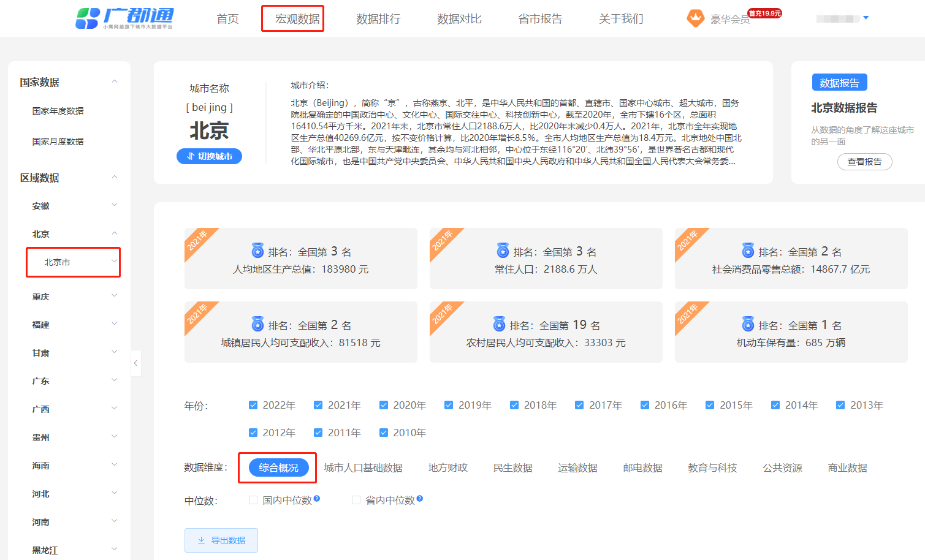Select the 城市人口基础数据 dimension tab
This screenshot has height=560, width=925.
(363, 467)
